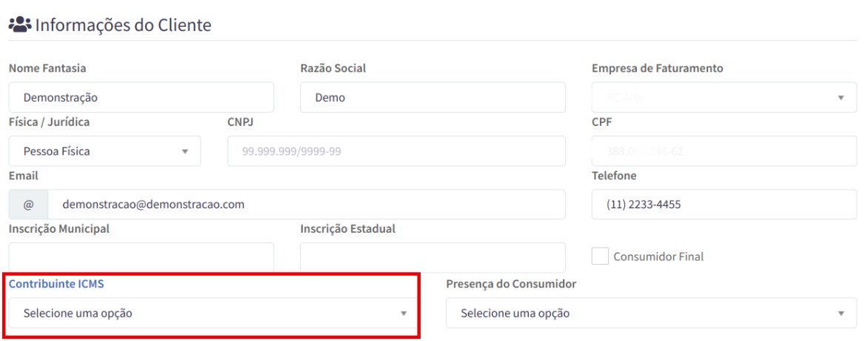Select the CPF input field

724,150
